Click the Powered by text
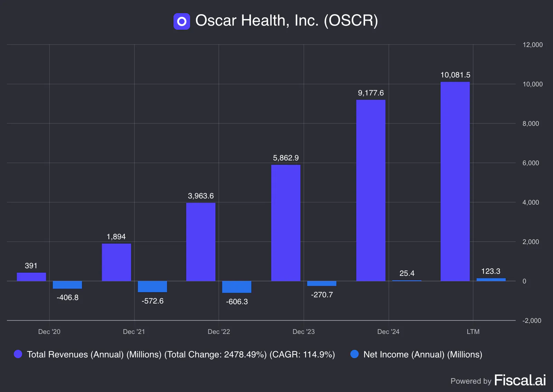Viewport: 553px width, 392px height. coord(471,381)
